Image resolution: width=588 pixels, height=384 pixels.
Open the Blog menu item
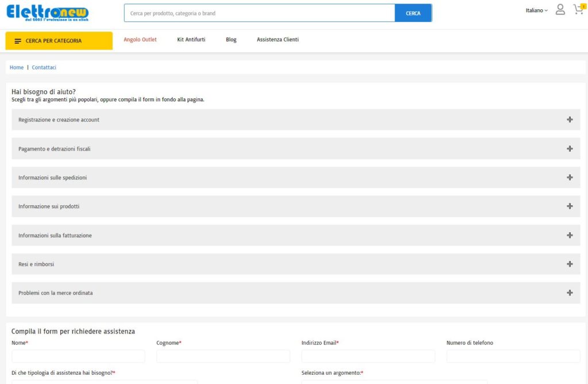(x=231, y=40)
